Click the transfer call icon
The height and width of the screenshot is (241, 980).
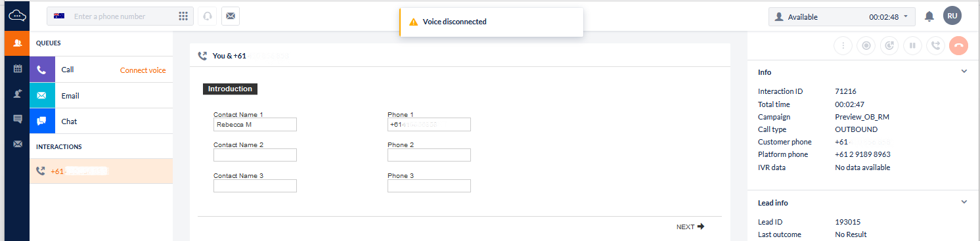point(935,45)
